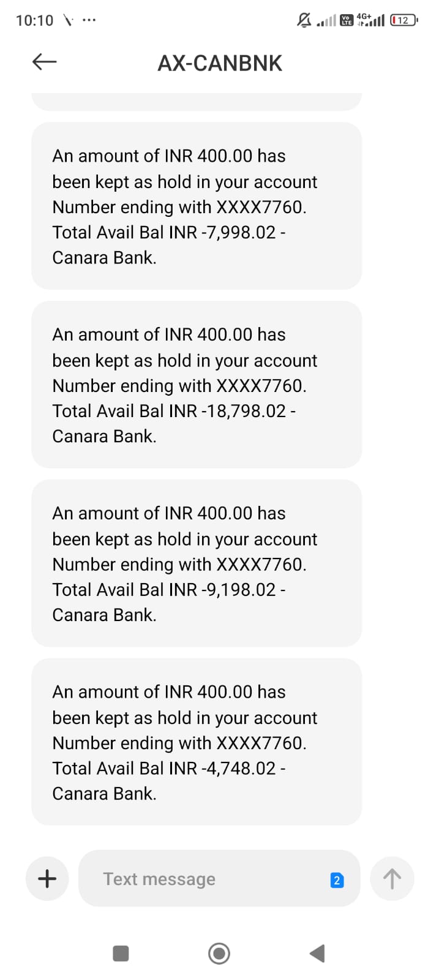Tap the Android recent apps square

click(x=121, y=954)
